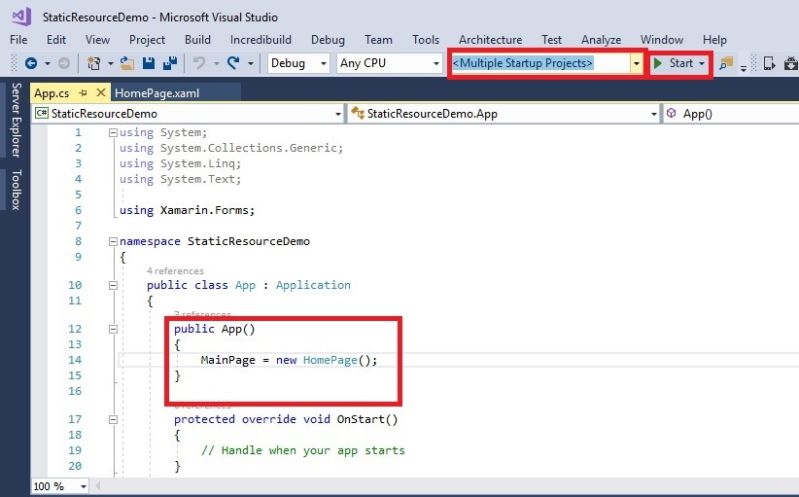Viewport: 799px width, 497px height.
Task: Click the Undo arrow icon
Action: (x=199, y=63)
